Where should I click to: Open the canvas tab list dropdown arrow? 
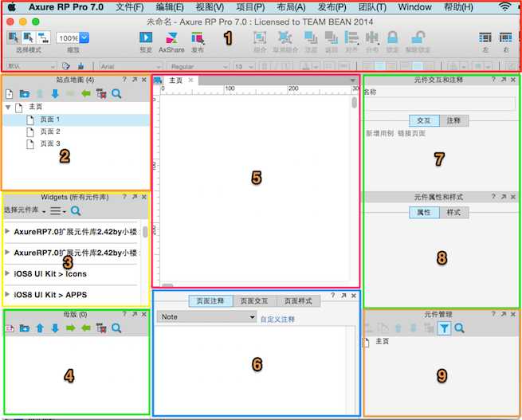point(352,80)
